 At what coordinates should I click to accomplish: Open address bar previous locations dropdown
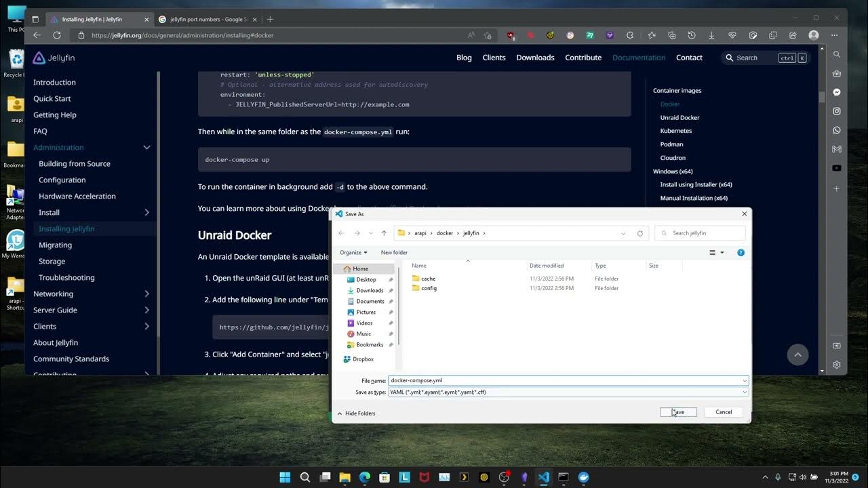pos(623,233)
